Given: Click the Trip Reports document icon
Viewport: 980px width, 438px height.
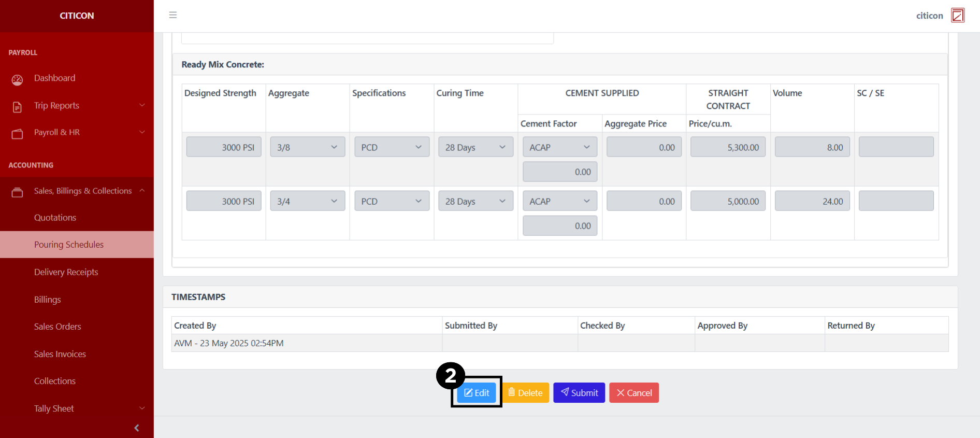Looking at the screenshot, I should pos(17,107).
